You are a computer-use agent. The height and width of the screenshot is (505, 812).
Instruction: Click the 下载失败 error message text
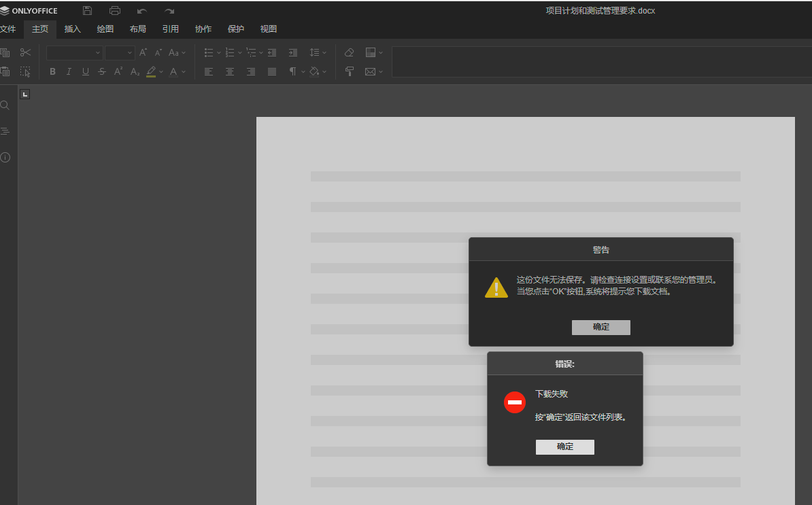552,394
